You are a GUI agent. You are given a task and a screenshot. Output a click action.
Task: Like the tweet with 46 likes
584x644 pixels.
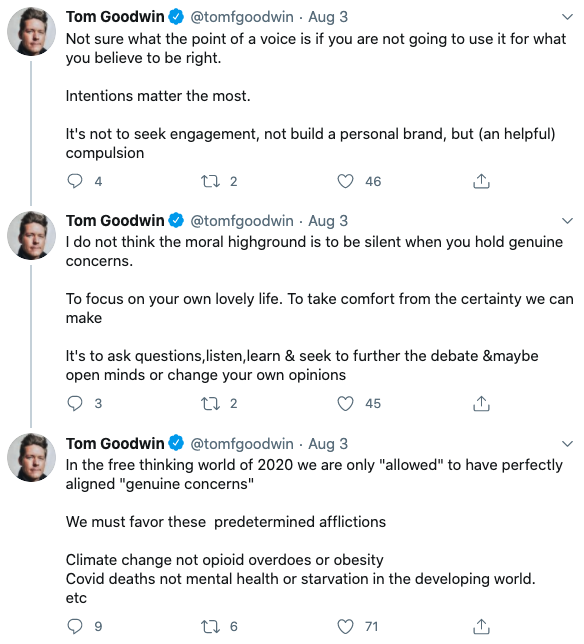[345, 181]
